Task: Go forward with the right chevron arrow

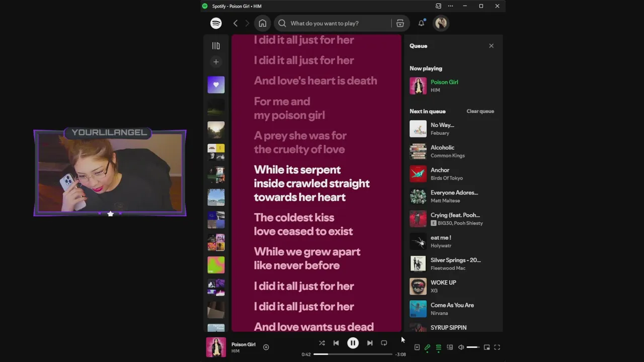Action: pyautogui.click(x=247, y=23)
